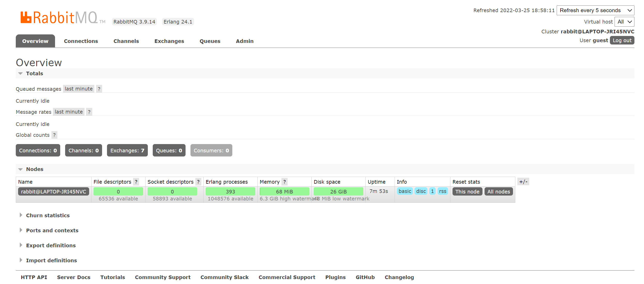This screenshot has width=644, height=284.
Task: Click the rss info tag
Action: point(443,191)
